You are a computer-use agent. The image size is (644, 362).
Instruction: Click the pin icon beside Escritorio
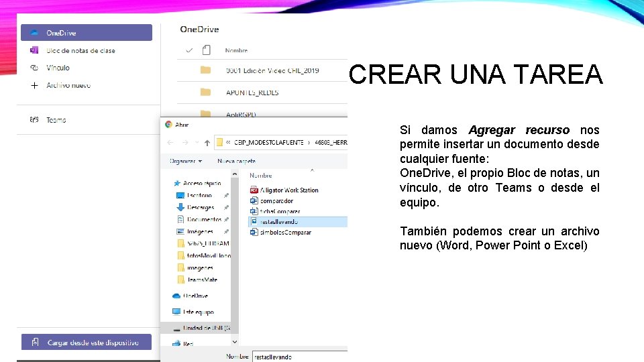point(226,195)
